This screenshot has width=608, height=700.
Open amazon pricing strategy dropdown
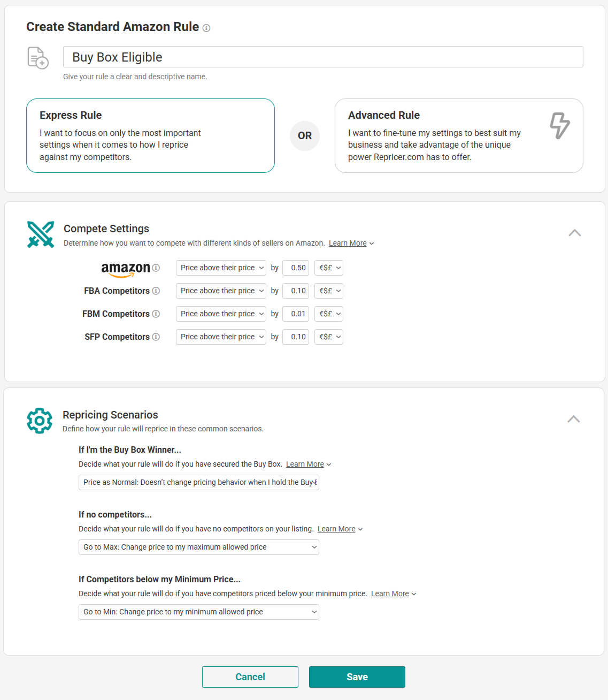[x=221, y=268]
